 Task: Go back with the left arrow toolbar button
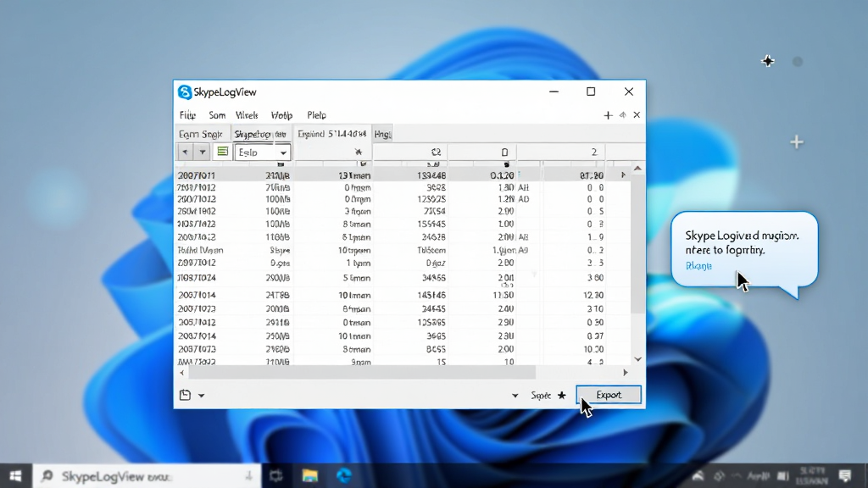click(186, 152)
